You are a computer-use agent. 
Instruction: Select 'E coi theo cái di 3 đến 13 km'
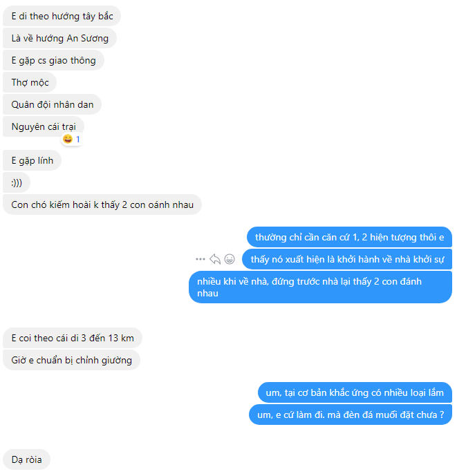pos(73,338)
